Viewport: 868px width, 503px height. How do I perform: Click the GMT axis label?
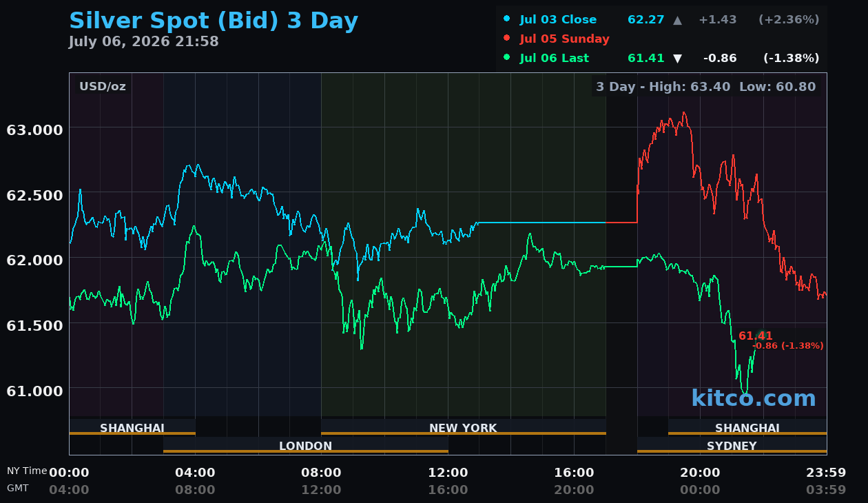(x=18, y=488)
